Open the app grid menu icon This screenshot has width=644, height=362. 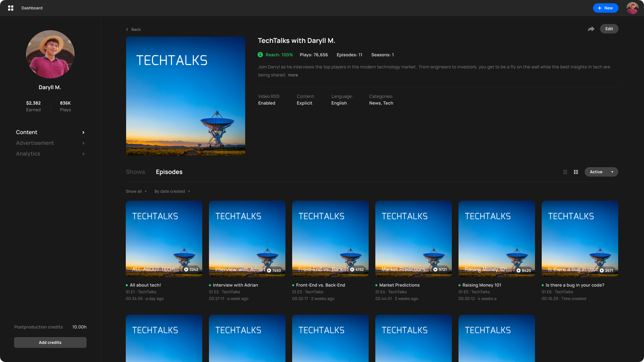coord(11,8)
